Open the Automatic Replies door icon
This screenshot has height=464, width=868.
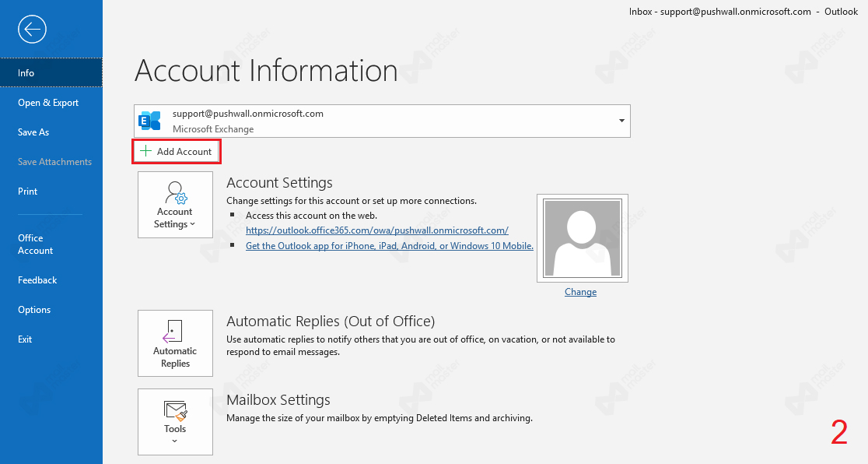pos(172,331)
